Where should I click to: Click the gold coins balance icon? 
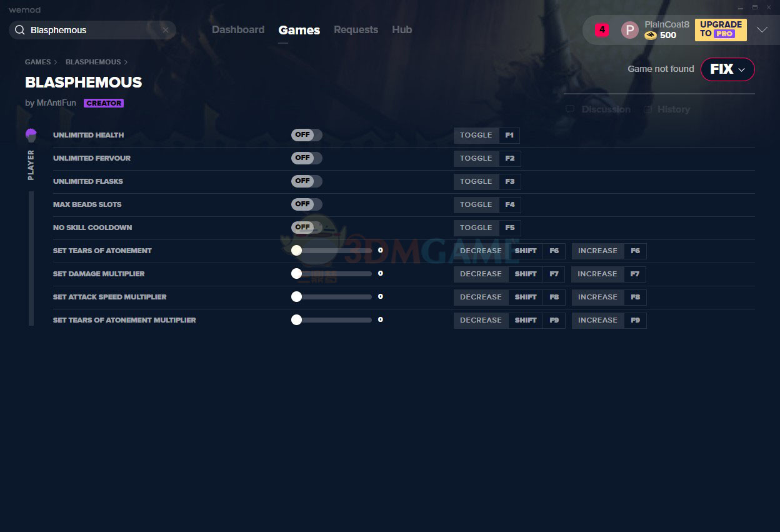[x=651, y=36]
